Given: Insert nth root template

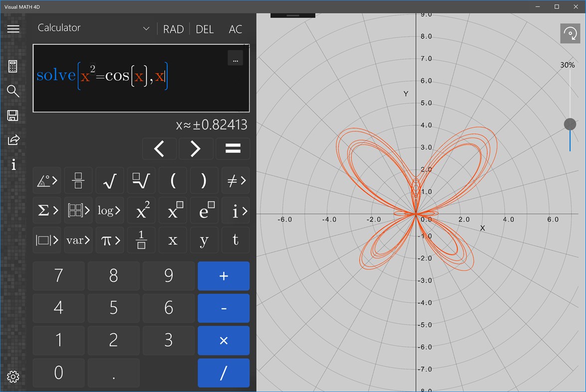Looking at the screenshot, I should [141, 181].
